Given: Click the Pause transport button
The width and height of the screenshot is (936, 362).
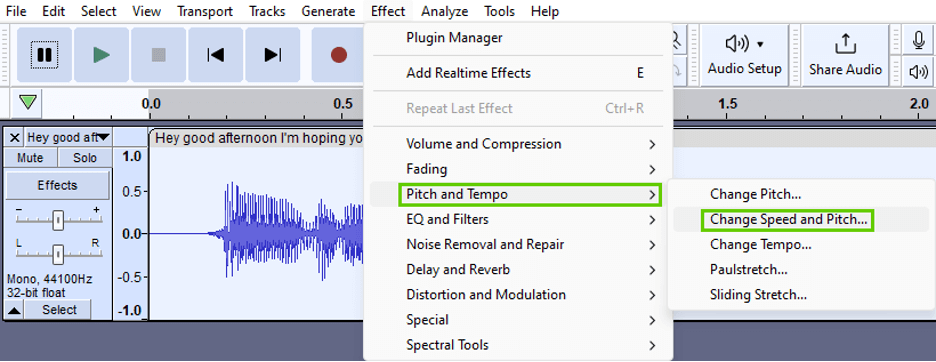Looking at the screenshot, I should click(x=44, y=55).
